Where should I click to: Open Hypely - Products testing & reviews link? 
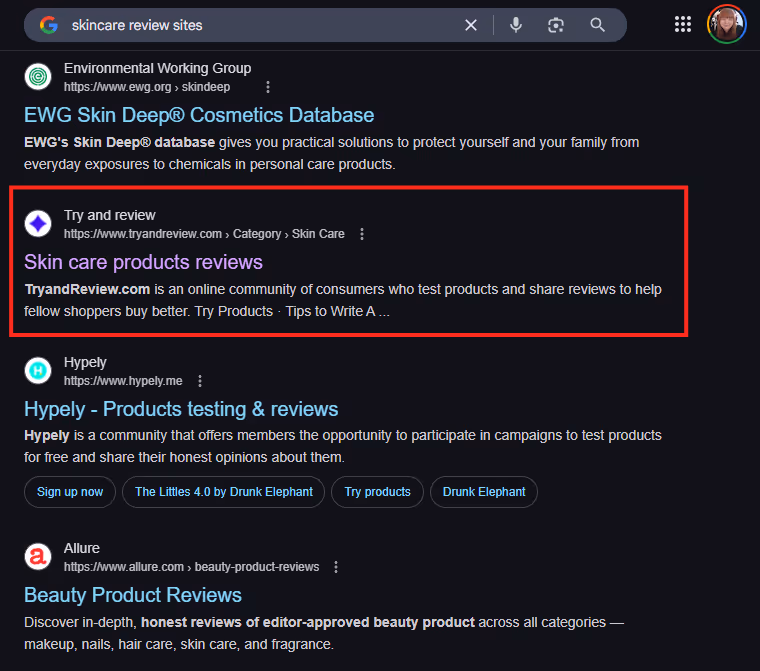point(181,409)
